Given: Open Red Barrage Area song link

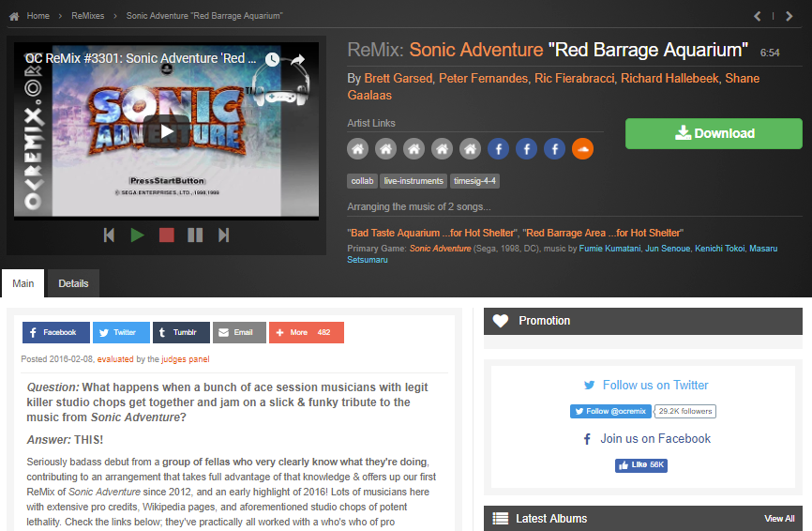Looking at the screenshot, I should coord(603,233).
